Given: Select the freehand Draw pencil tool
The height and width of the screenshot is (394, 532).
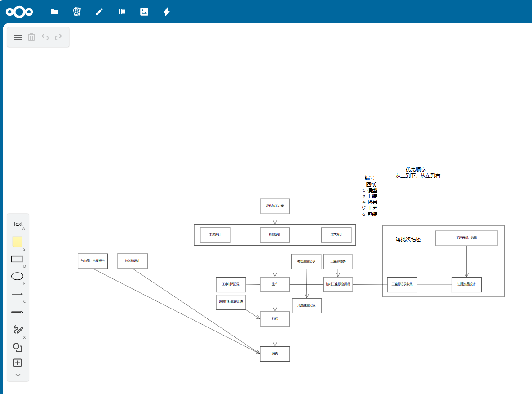Looking at the screenshot, I should 18,330.
